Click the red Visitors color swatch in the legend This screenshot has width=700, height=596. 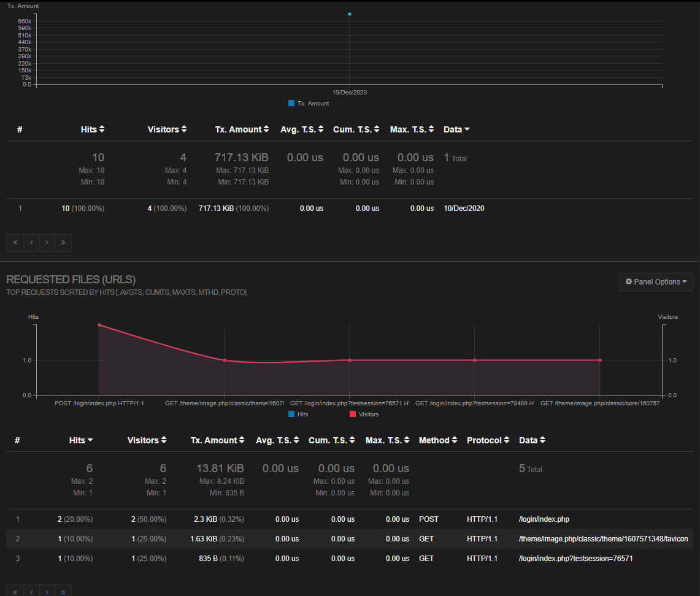tap(352, 414)
